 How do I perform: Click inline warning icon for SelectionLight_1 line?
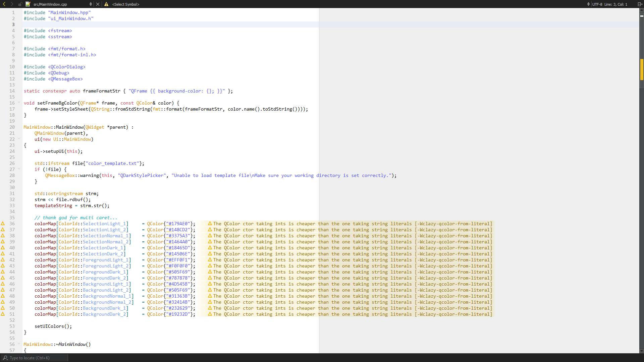tap(210, 223)
